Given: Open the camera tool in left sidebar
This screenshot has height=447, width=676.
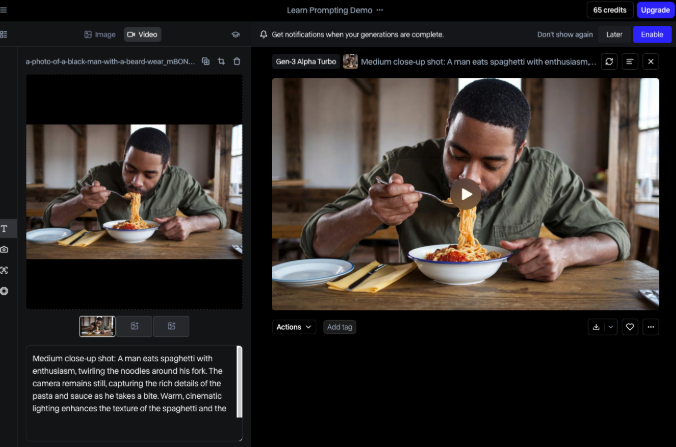Looking at the screenshot, I should 4,249.
